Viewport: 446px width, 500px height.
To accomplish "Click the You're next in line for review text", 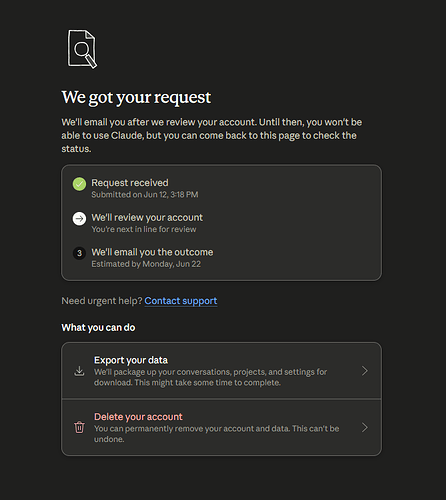I will tap(144, 229).
